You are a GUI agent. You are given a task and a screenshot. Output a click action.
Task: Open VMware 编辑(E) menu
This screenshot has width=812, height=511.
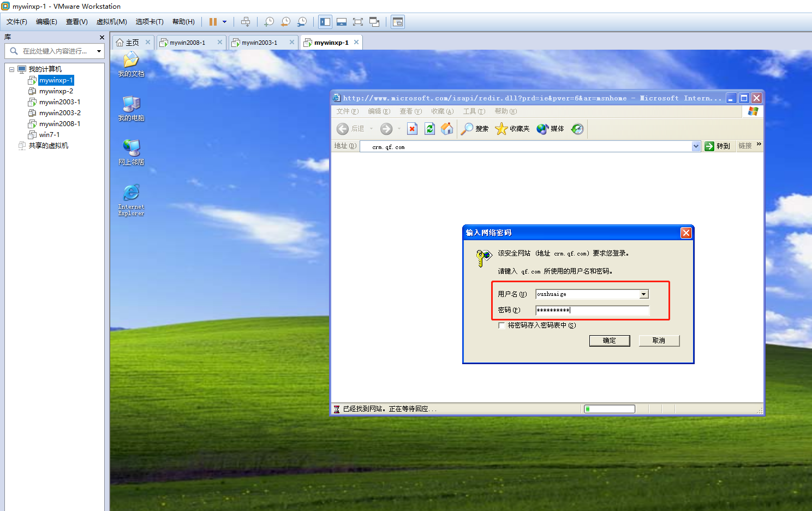tap(46, 22)
